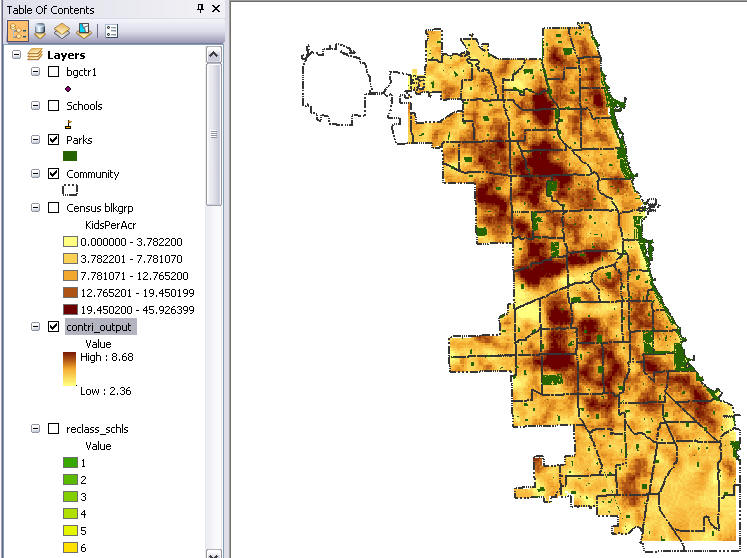Select the Census blkgrp layer name
This screenshot has width=747, height=558.
pyautogui.click(x=100, y=208)
